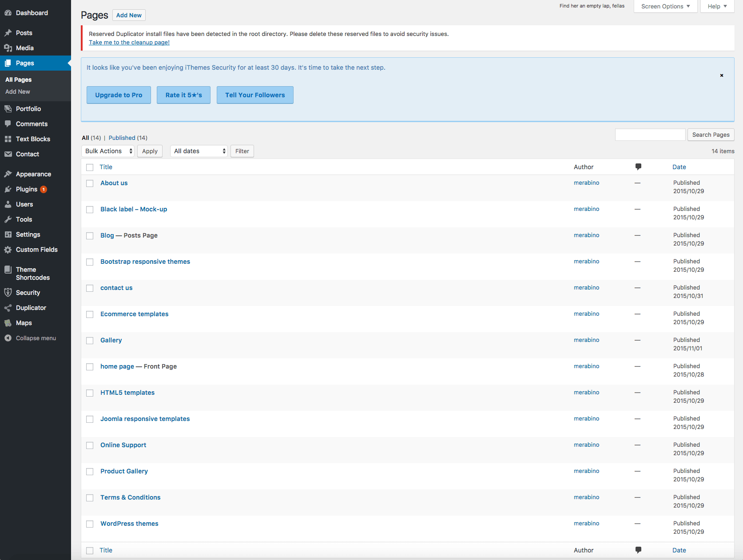743x560 pixels.
Task: Click the Maps icon in sidebar
Action: click(x=8, y=323)
